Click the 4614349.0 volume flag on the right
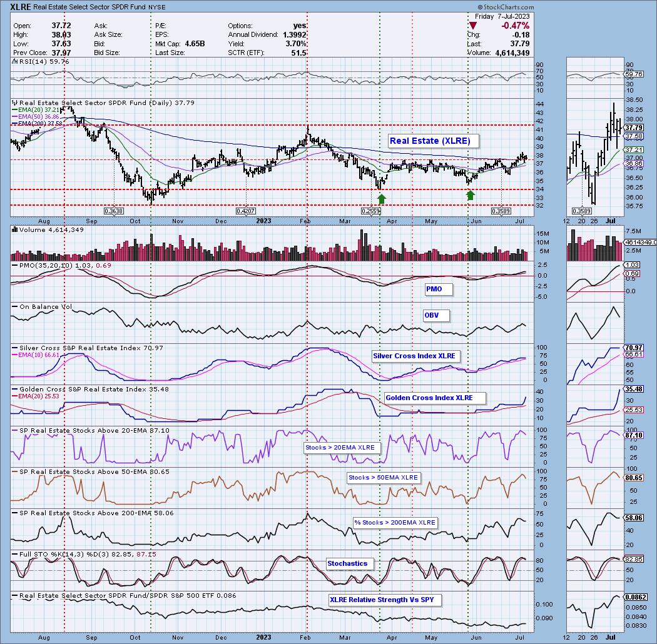Viewport: 657px width, 644px height. (x=640, y=242)
